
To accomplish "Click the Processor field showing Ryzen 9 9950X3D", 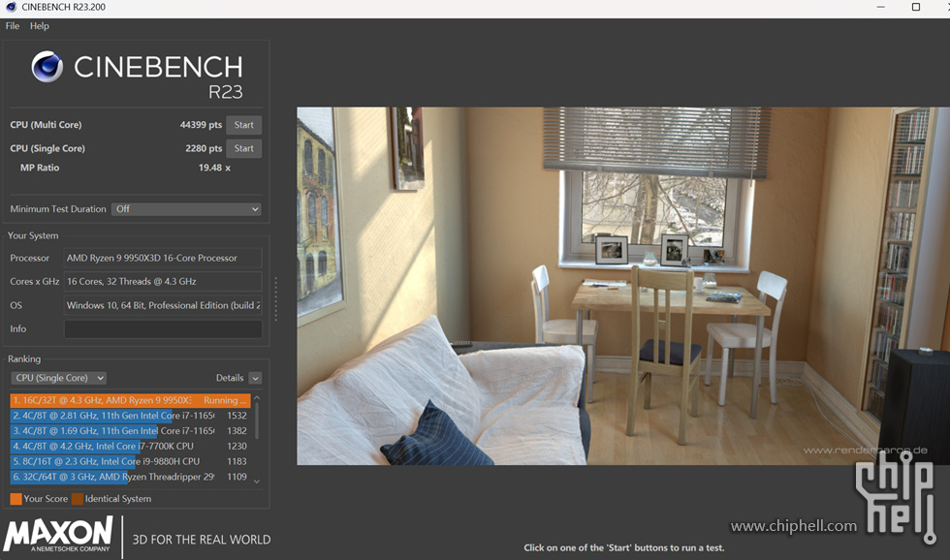I will (163, 258).
